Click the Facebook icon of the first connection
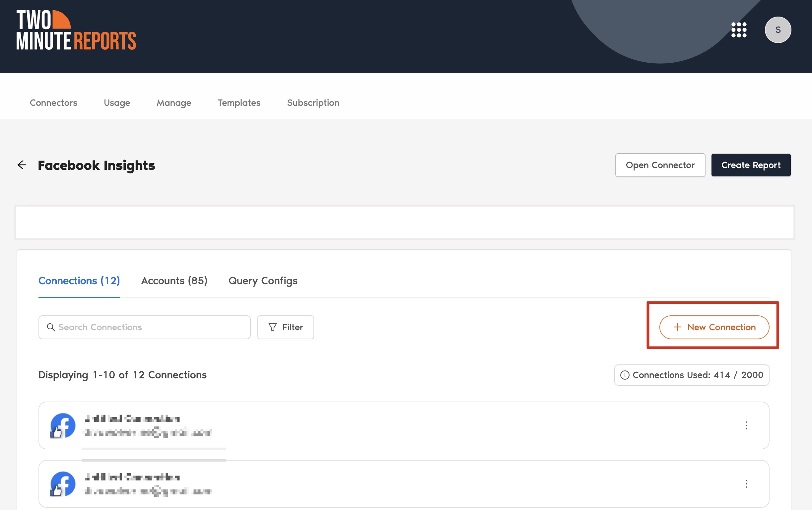Screen dimensions: 812x510 click(x=62, y=425)
